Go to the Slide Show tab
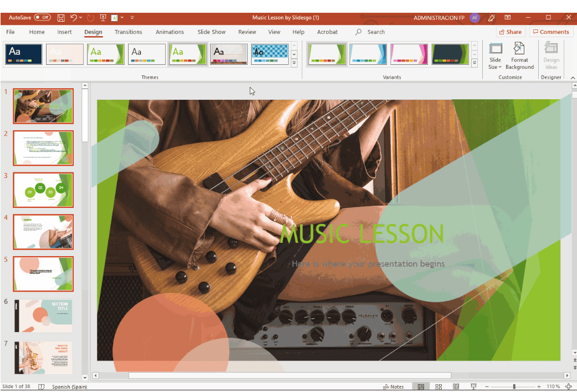This screenshot has width=577, height=392. (212, 32)
